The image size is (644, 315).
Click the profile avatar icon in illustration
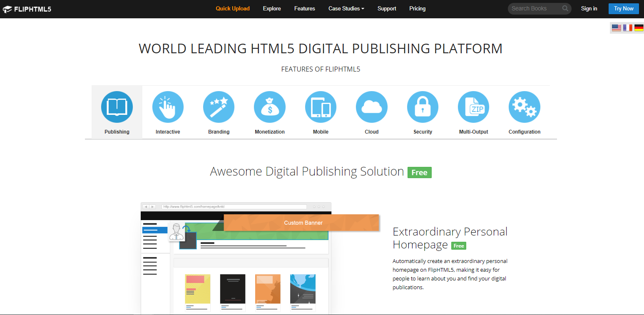click(177, 232)
